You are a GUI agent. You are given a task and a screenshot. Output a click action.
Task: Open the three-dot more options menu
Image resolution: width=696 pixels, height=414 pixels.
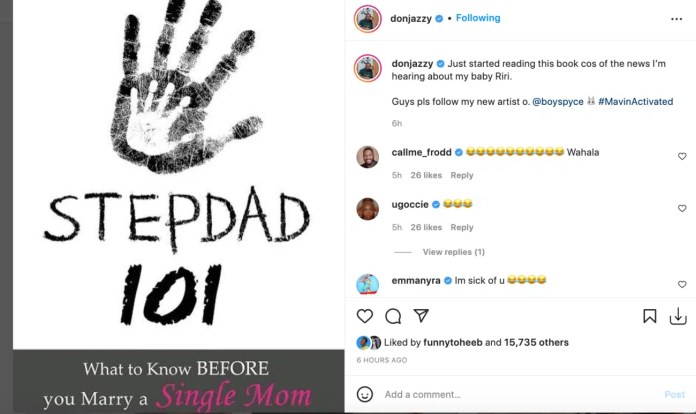click(x=676, y=19)
